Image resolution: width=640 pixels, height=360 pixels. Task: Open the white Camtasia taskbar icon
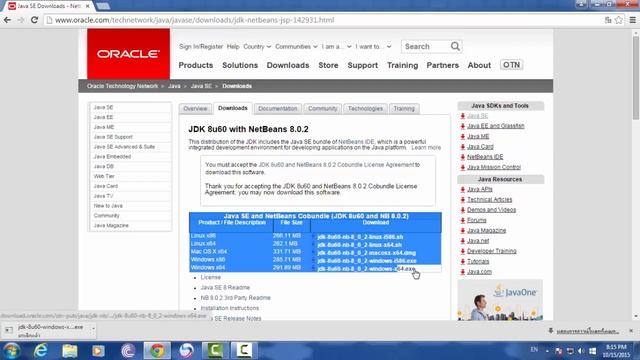[x=244, y=351]
